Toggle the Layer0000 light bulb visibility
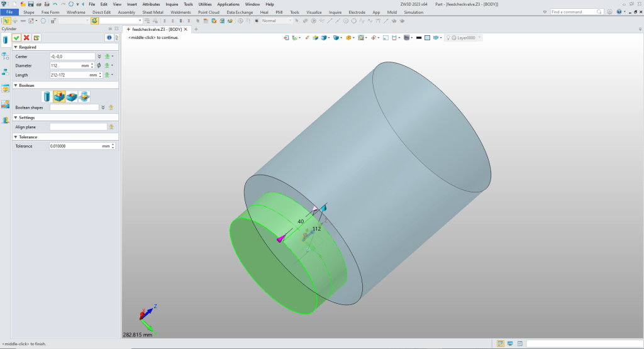This screenshot has height=349, width=644. (x=449, y=38)
